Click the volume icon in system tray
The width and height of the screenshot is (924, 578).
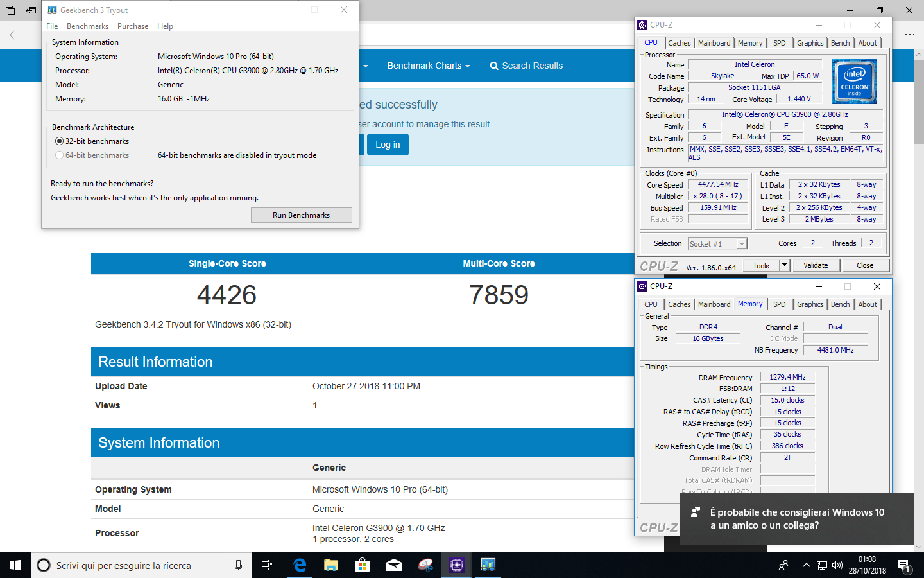[x=837, y=565]
